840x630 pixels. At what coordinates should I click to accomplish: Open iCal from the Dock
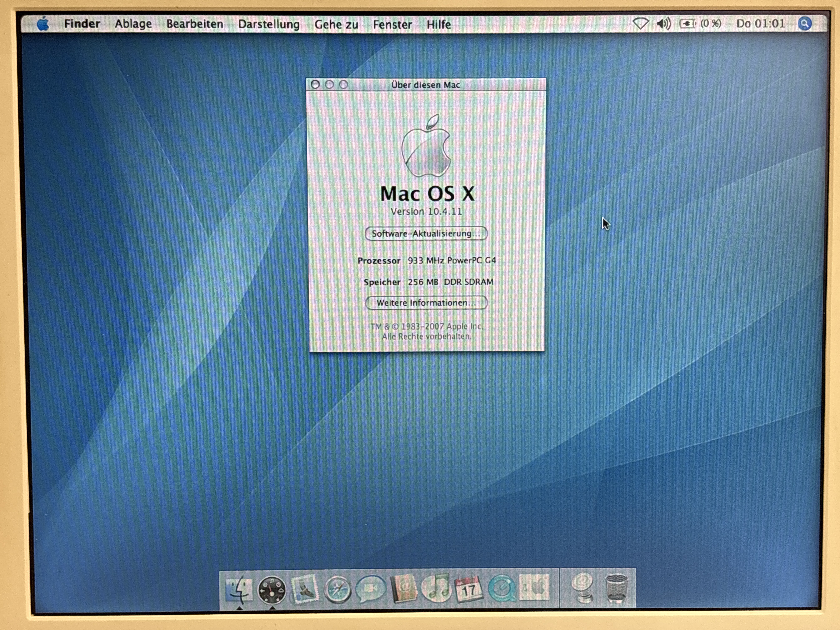(x=469, y=589)
